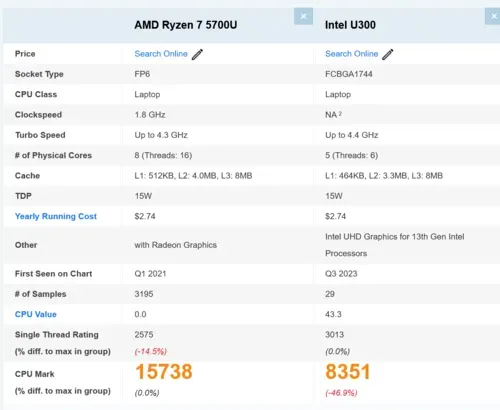Click 8 (Threads: 16) cores value
The image size is (500, 410).
[x=163, y=155]
